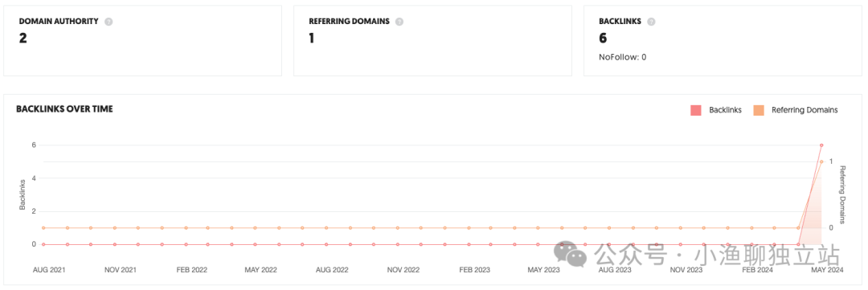Viewport: 868px width, 290px height.
Task: Open the Domain Authority help icon
Action: [108, 22]
